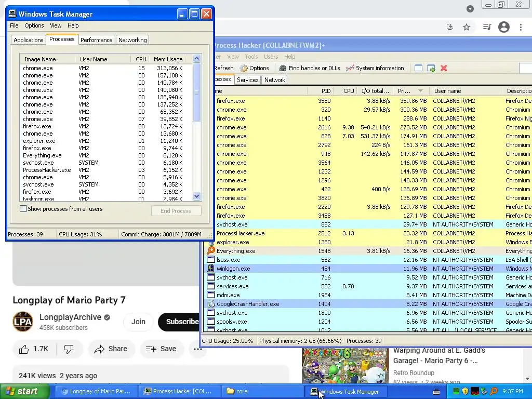Click the red X terminate icon
Viewport: 532px width, 399px height.
(x=444, y=68)
